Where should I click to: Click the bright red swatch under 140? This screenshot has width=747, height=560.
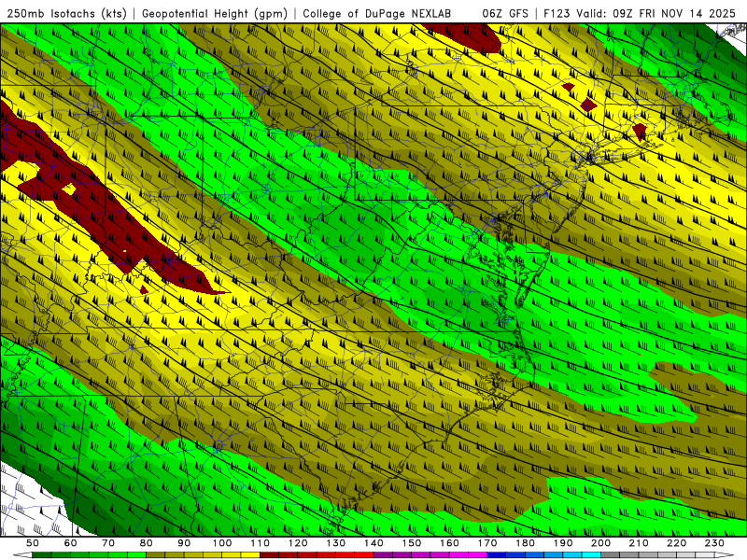[x=364, y=555]
